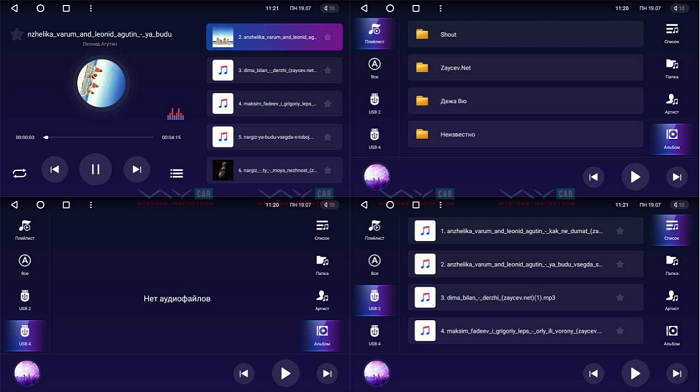Switch to Список in empty USB 4 screen
This screenshot has width=700, height=392.
tap(322, 229)
